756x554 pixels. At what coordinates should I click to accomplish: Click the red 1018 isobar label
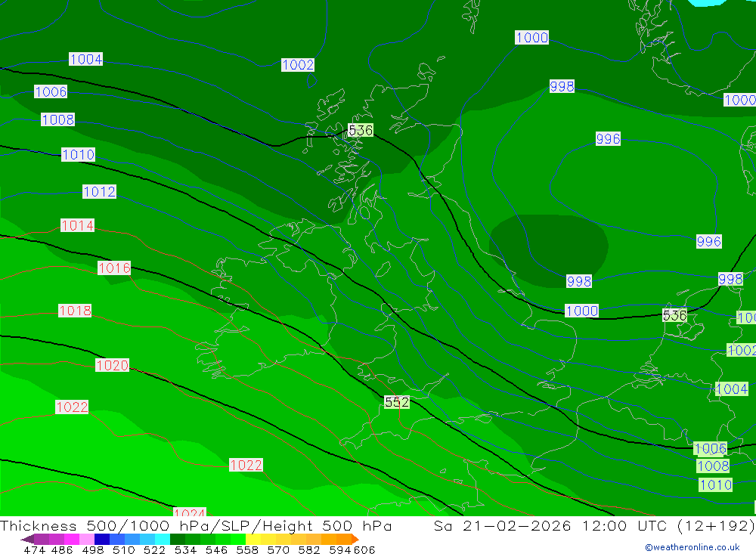[75, 311]
